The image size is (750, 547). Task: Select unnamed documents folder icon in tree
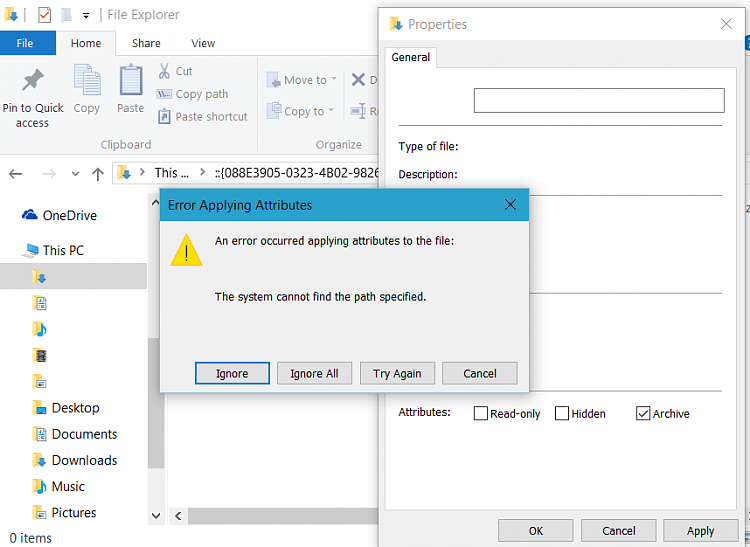point(40,303)
